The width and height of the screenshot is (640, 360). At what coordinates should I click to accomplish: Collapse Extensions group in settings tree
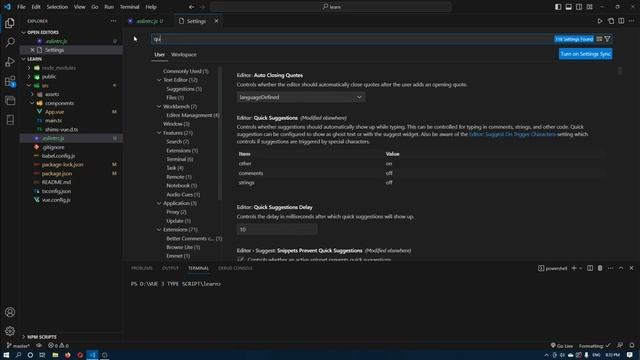[x=159, y=230]
